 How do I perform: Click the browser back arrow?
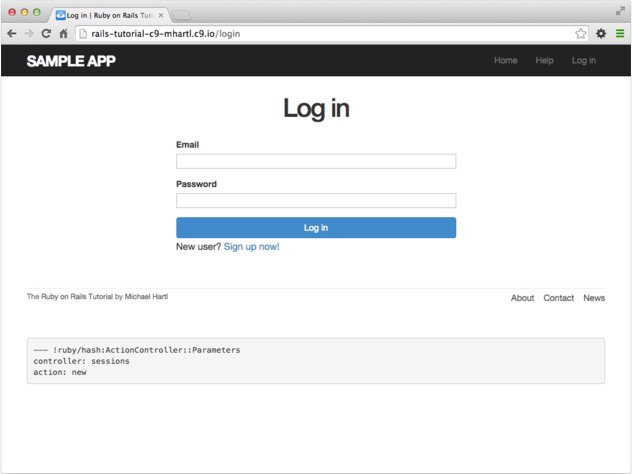(11, 33)
